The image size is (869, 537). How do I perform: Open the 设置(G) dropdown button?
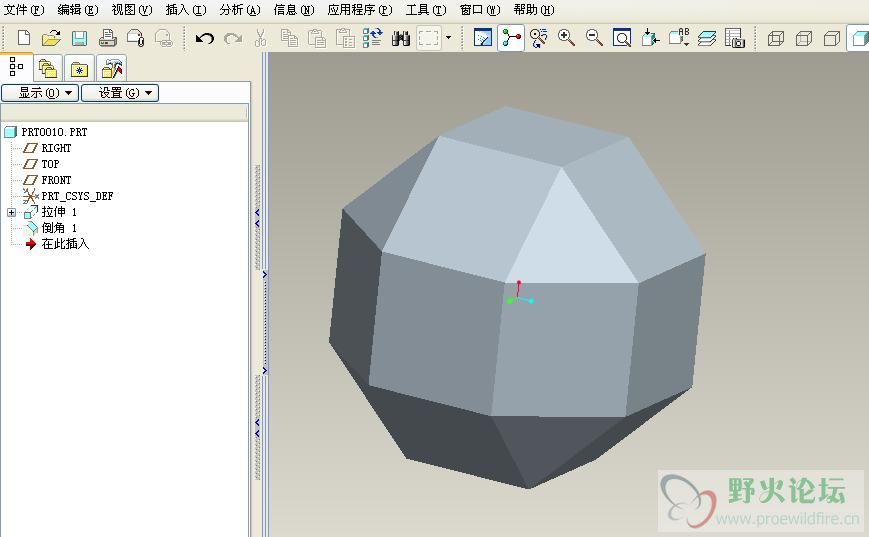click(120, 93)
